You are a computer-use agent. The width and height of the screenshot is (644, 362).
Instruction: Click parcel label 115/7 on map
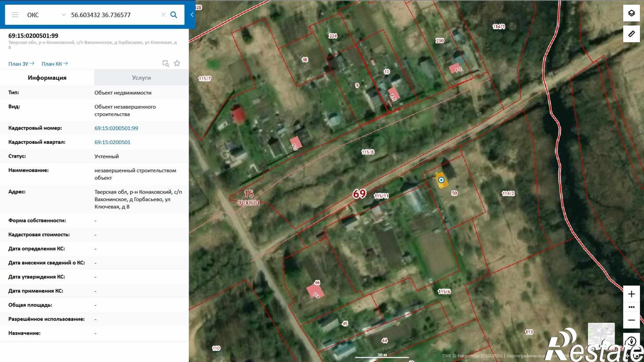pos(205,79)
